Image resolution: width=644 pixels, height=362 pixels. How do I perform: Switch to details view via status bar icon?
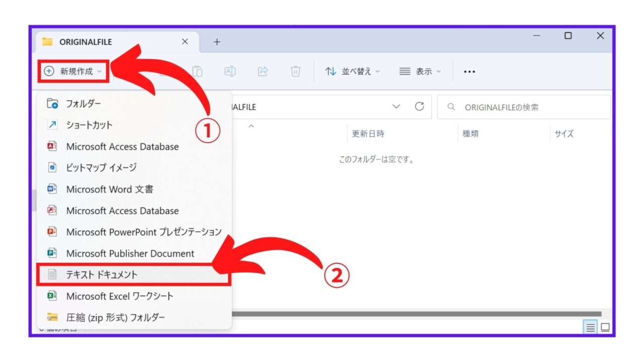point(590,327)
